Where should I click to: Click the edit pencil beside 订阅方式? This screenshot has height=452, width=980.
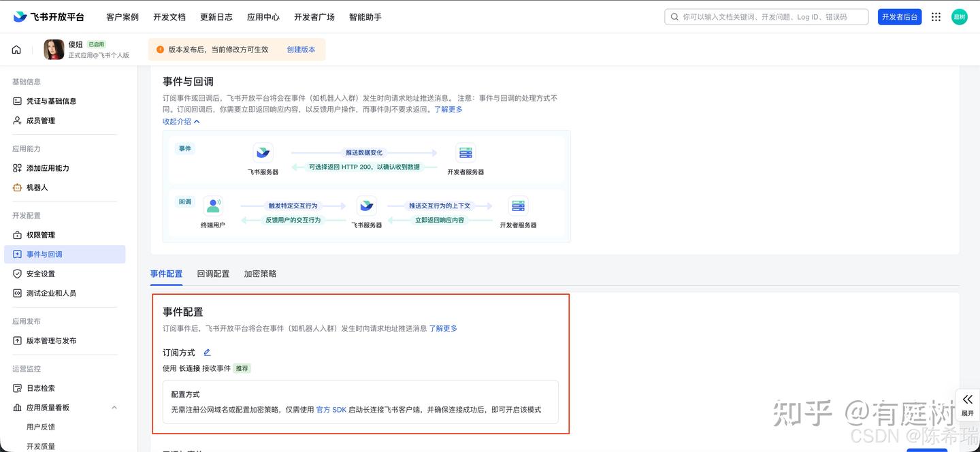point(207,353)
